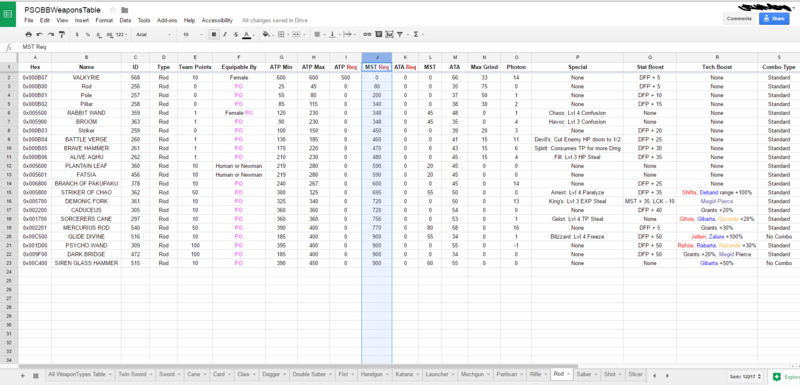Open the Merge cells dropdown
800x385 pixels.
(x=297, y=35)
